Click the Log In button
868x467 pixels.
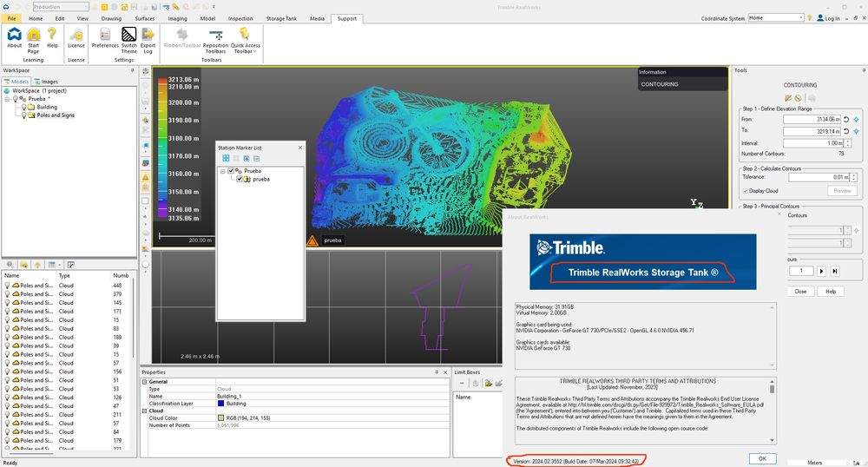coord(828,18)
